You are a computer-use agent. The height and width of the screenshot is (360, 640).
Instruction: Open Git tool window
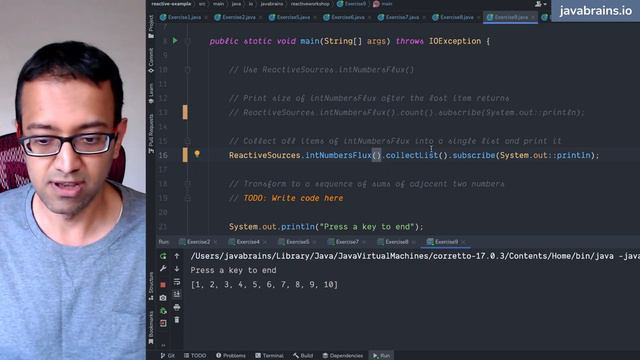point(167,356)
